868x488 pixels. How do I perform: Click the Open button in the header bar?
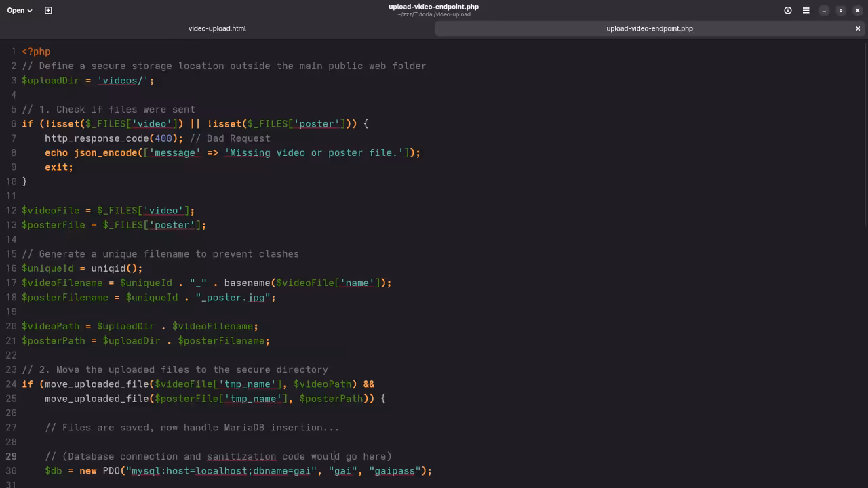tap(14, 10)
